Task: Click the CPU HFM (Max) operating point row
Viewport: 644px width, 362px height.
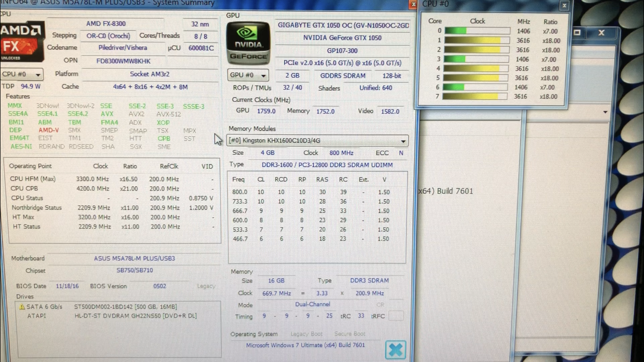Action: [x=112, y=179]
